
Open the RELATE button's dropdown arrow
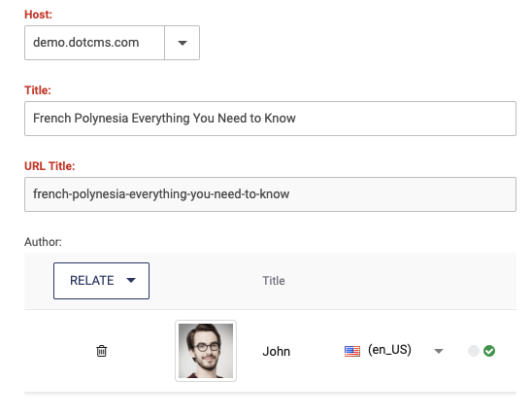(x=131, y=281)
